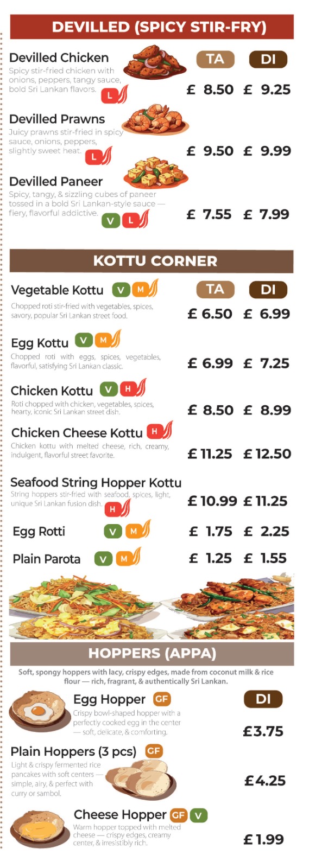Click the red L spice icon under Devilled Chicken

tap(110, 95)
